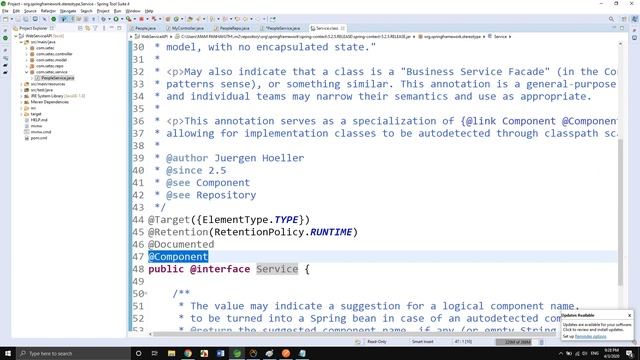Click the Service interface name on line 48
The width and height of the screenshot is (640, 360).
[277, 269]
